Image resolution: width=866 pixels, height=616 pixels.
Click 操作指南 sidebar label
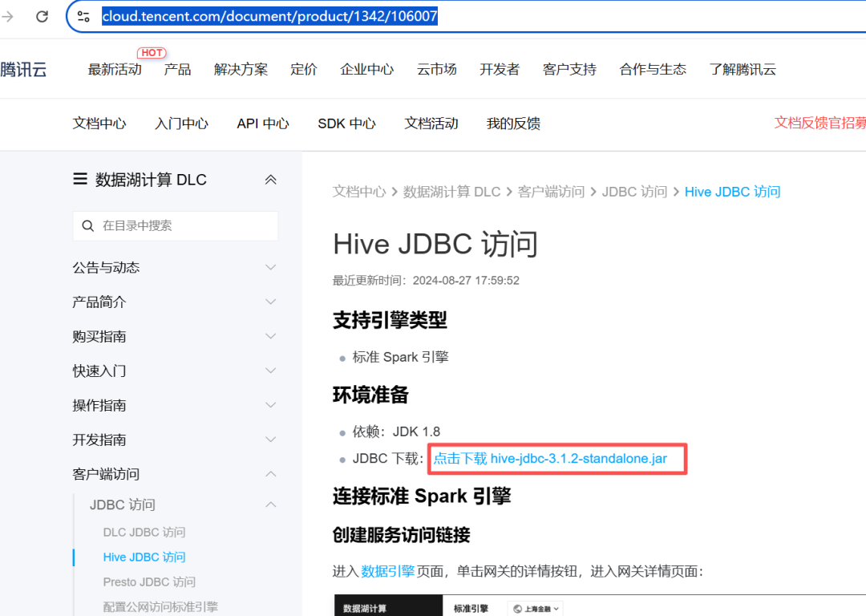click(x=99, y=405)
